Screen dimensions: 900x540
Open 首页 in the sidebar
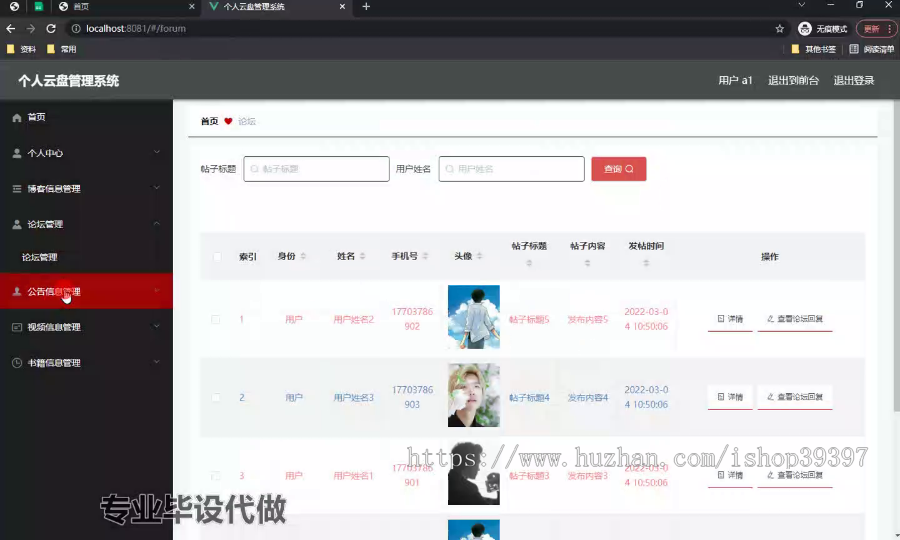pos(86,117)
